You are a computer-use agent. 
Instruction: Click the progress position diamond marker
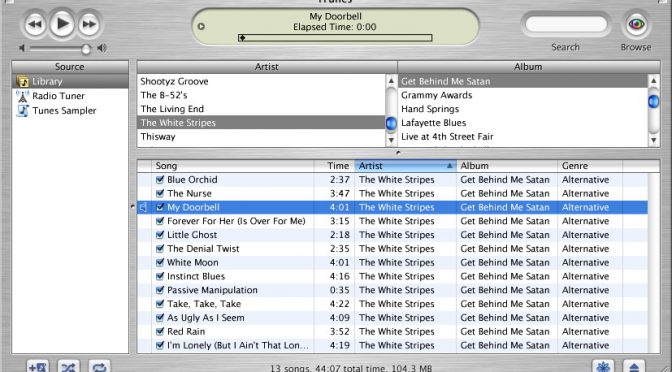[242, 38]
